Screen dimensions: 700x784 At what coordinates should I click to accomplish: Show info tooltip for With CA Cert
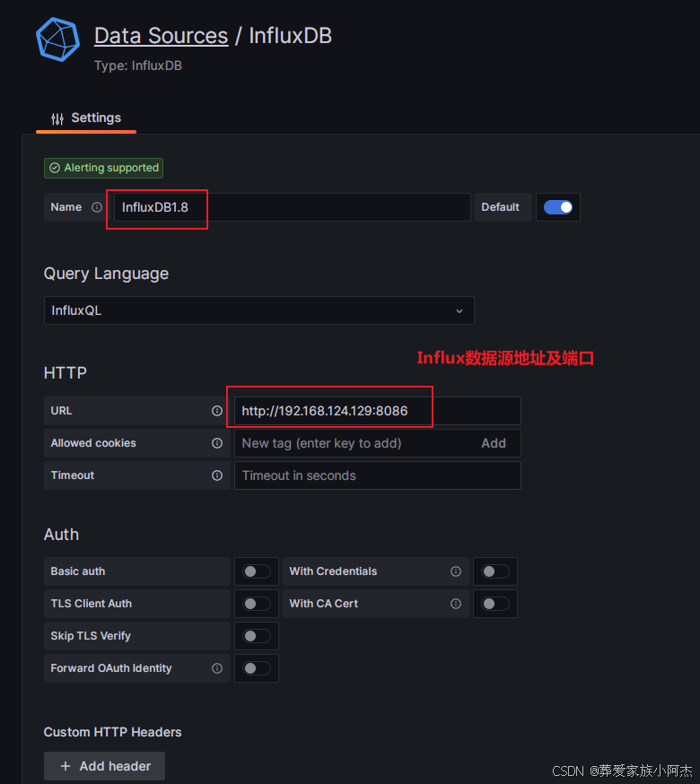[455, 604]
